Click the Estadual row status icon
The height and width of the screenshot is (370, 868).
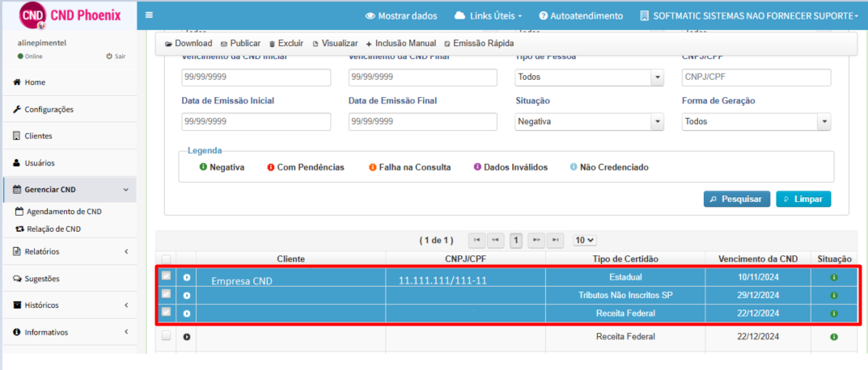(x=834, y=277)
